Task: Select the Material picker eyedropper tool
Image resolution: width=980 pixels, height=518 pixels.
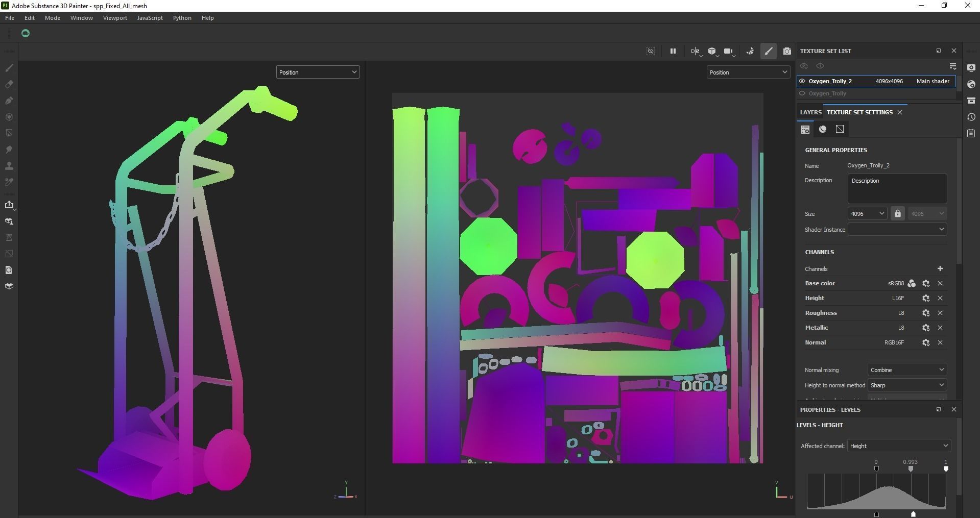Action: click(x=9, y=182)
